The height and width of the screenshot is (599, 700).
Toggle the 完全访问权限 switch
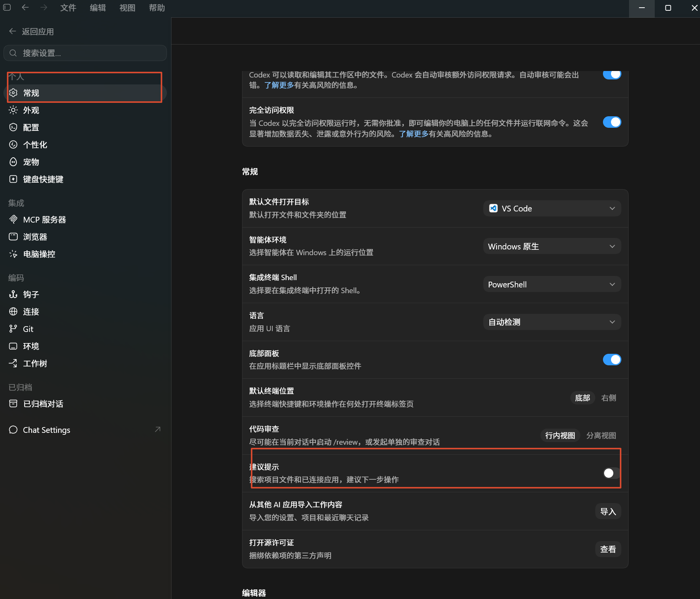(x=612, y=122)
